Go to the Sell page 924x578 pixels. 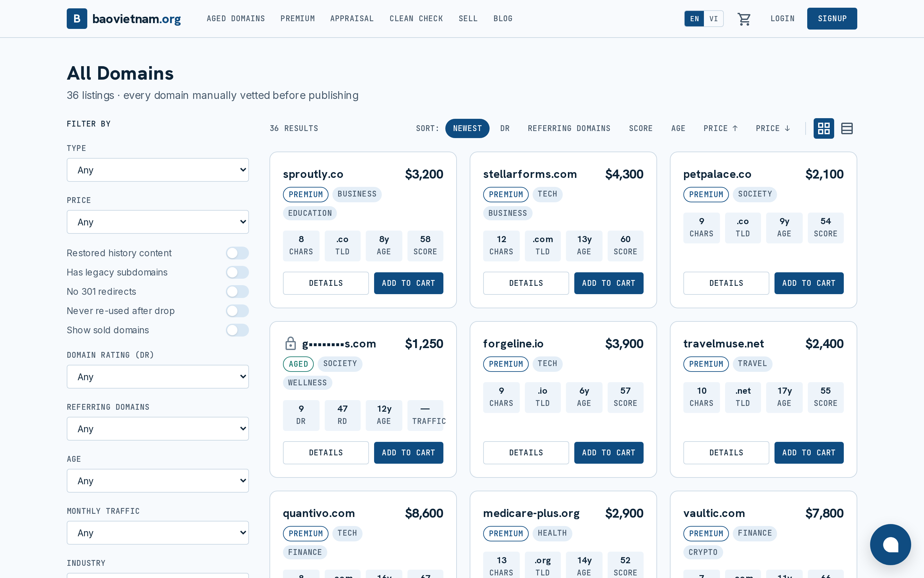click(468, 19)
